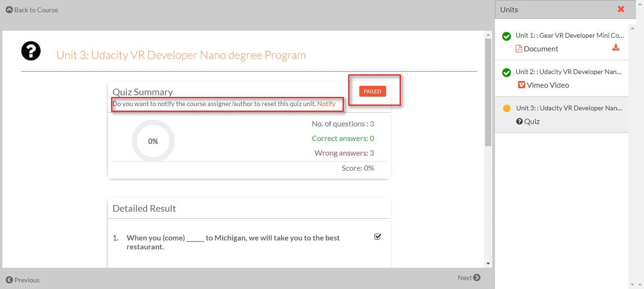Click the Previous navigation button

(23, 280)
